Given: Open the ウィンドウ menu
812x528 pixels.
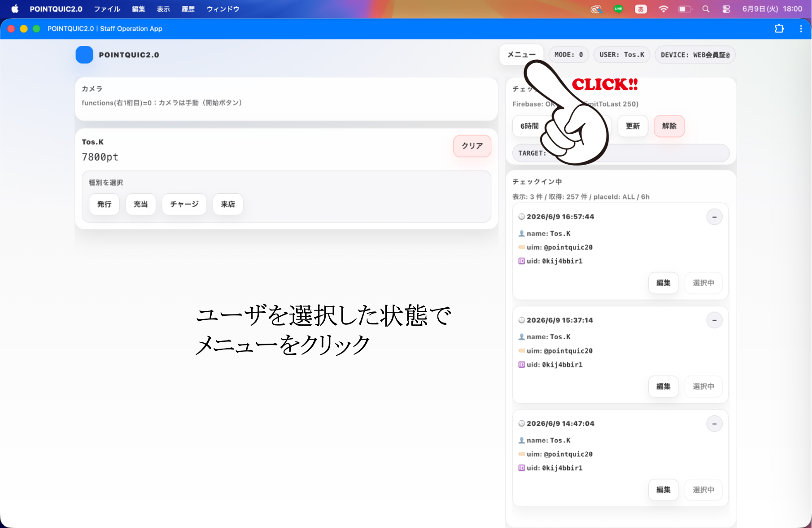Looking at the screenshot, I should (223, 9).
